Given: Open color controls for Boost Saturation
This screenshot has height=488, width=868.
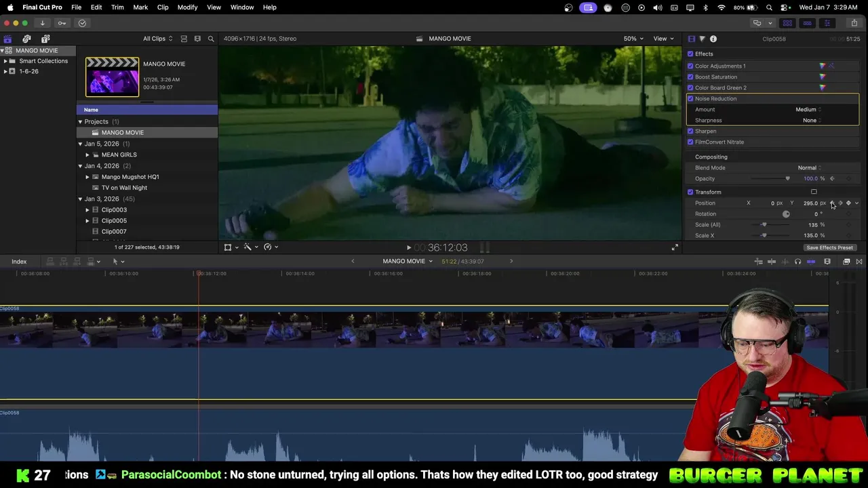Looking at the screenshot, I should [x=823, y=77].
